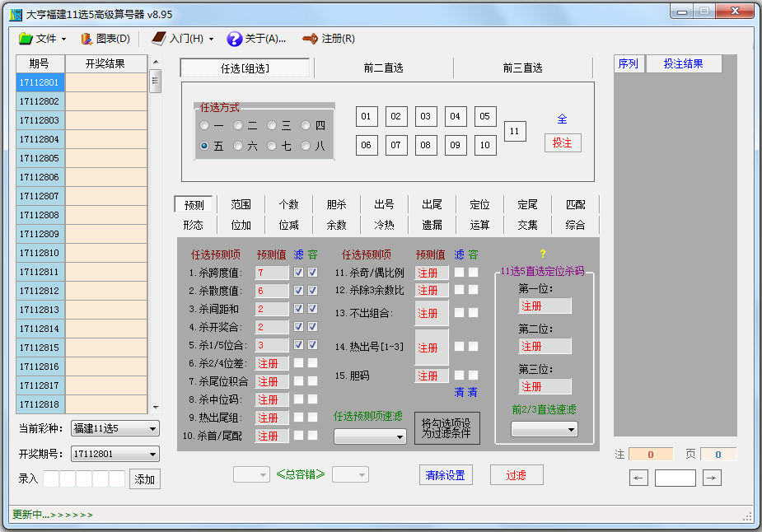Click 将勾选项设为过滤条件 button
The width and height of the screenshot is (762, 532).
[x=446, y=428]
